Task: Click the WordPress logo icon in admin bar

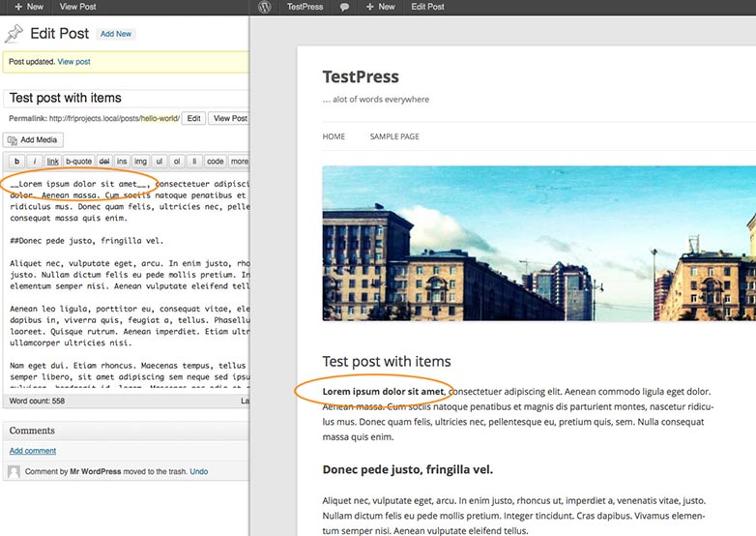Action: click(x=264, y=7)
